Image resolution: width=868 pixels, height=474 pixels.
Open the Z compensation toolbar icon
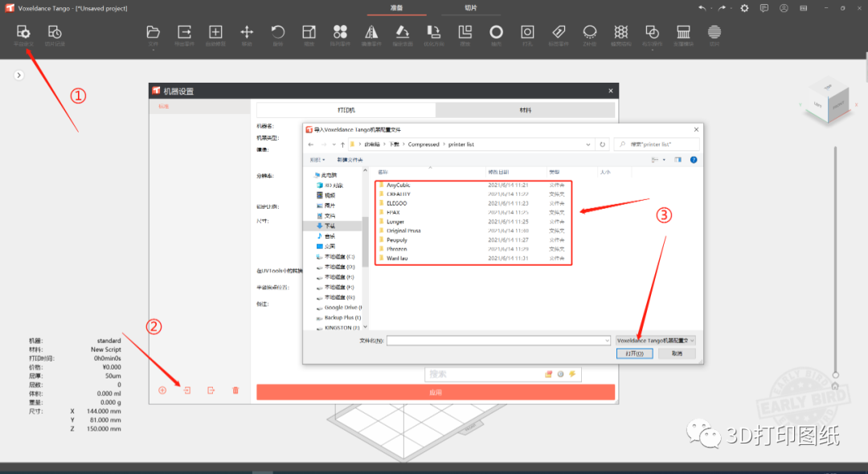coord(590,32)
